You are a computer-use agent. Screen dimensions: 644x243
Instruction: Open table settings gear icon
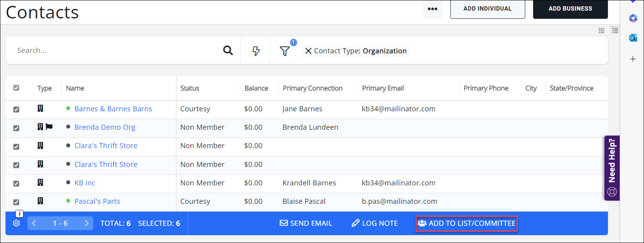[x=16, y=223]
